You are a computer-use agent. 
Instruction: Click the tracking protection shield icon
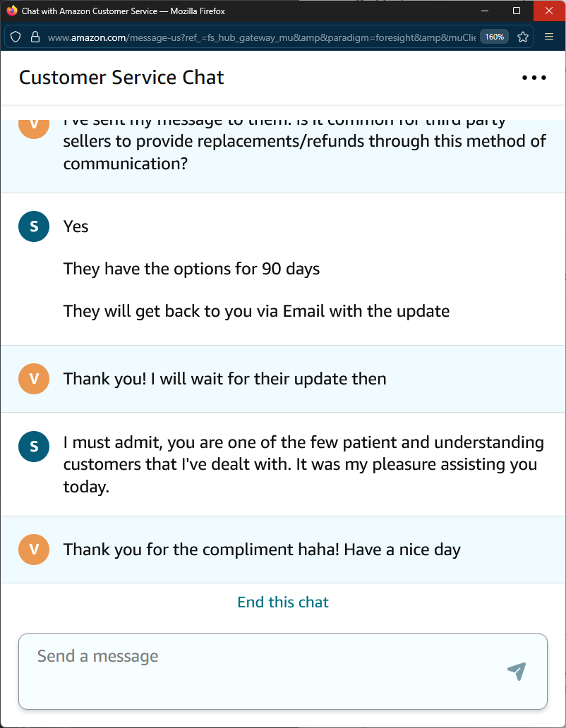(16, 37)
